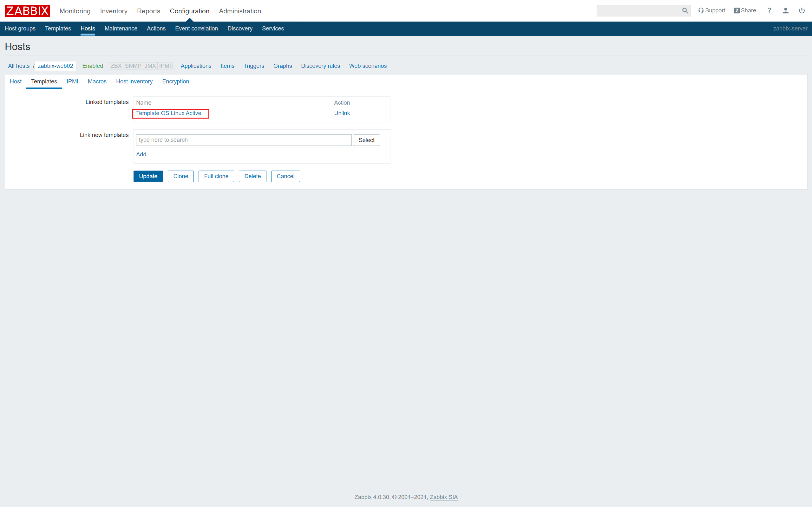Click the Clone button
Image resolution: width=812 pixels, height=507 pixels.
pyautogui.click(x=181, y=176)
